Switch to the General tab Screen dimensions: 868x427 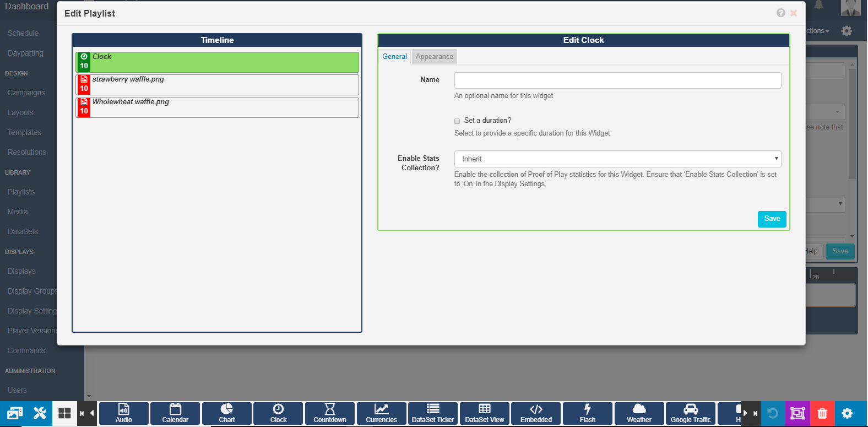pyautogui.click(x=394, y=57)
